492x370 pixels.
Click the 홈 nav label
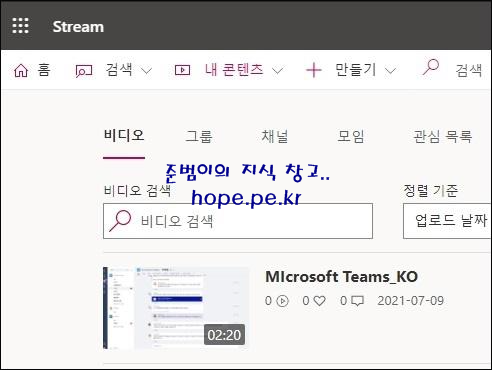pos(44,70)
